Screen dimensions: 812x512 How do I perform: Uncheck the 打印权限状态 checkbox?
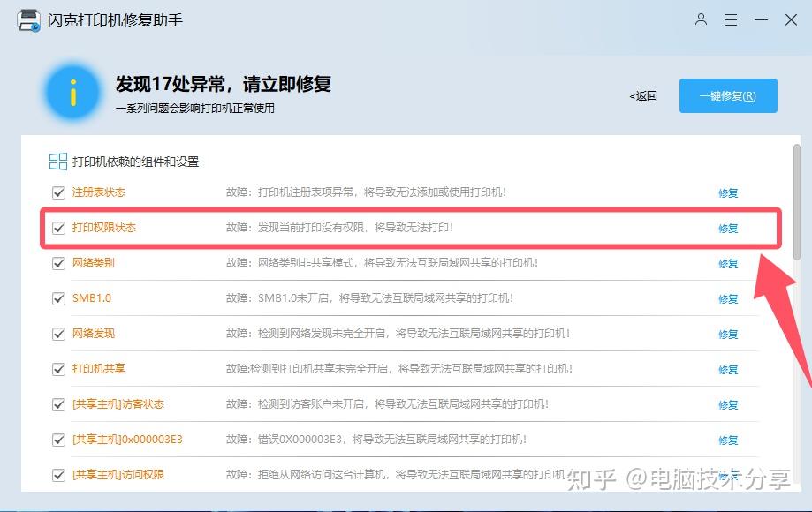pos(58,228)
